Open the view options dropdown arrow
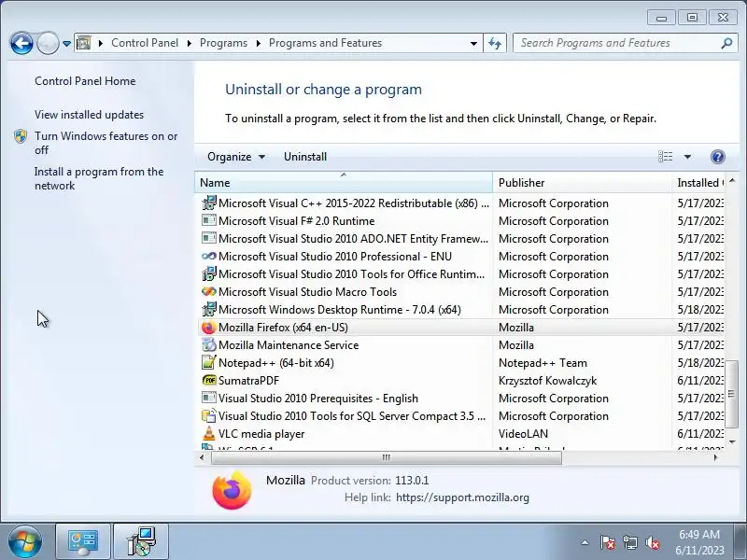This screenshot has width=747, height=560. [x=687, y=157]
